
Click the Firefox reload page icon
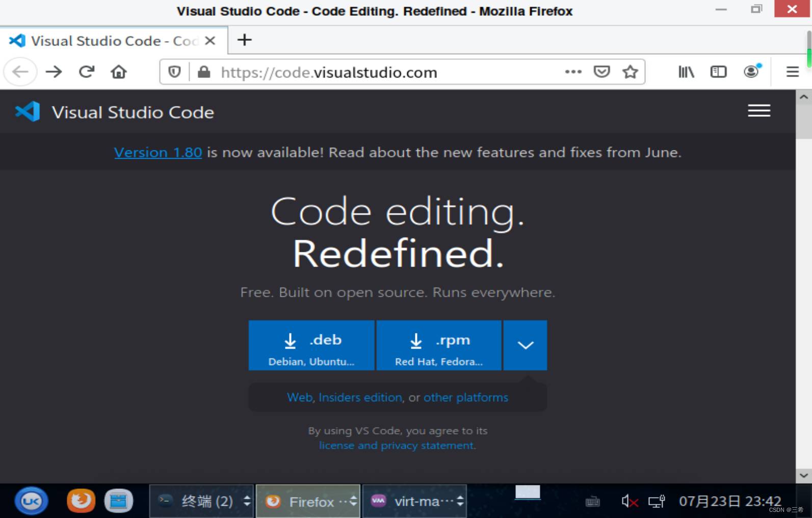[87, 72]
